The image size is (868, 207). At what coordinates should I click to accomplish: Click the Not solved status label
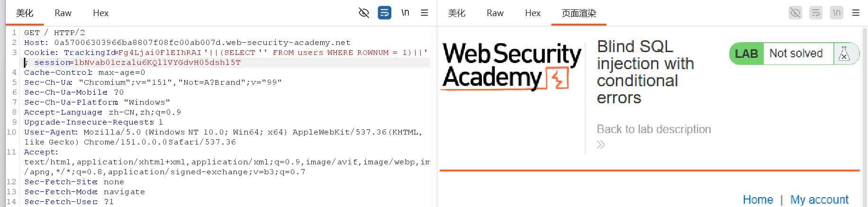796,54
